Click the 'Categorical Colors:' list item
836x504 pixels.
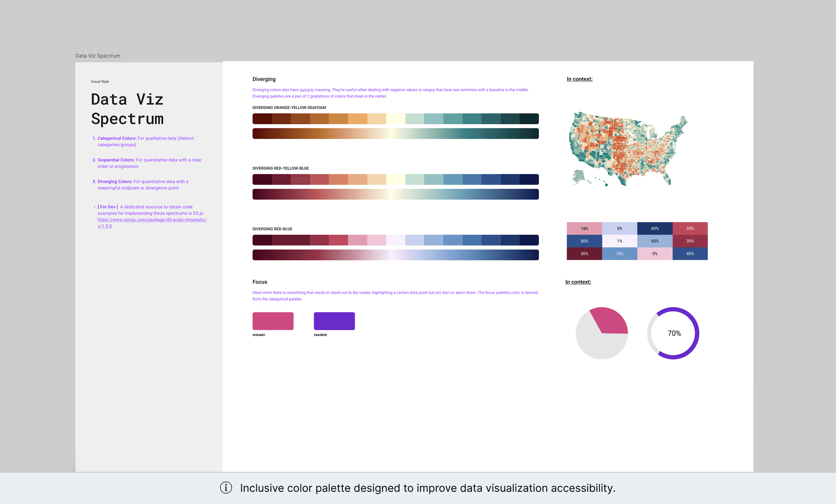tap(145, 141)
